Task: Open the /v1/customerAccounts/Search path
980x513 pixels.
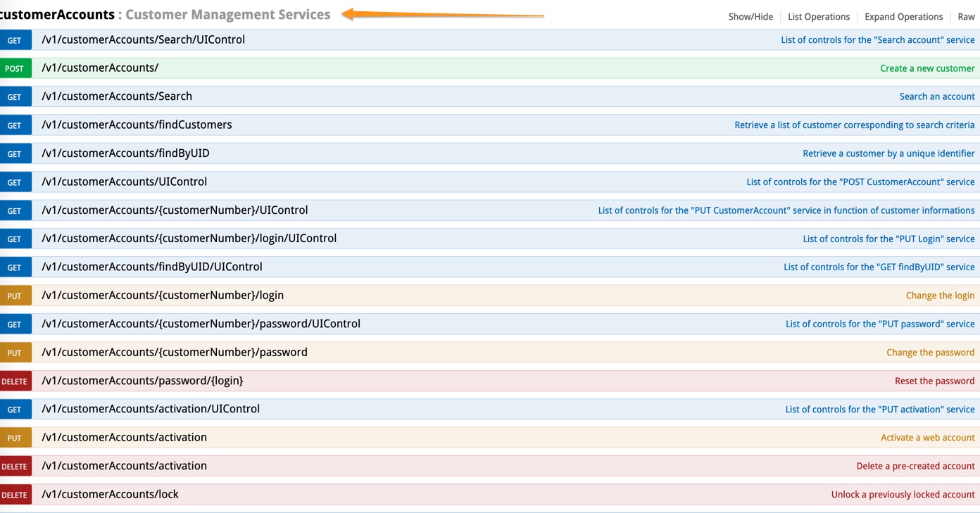Action: (117, 96)
